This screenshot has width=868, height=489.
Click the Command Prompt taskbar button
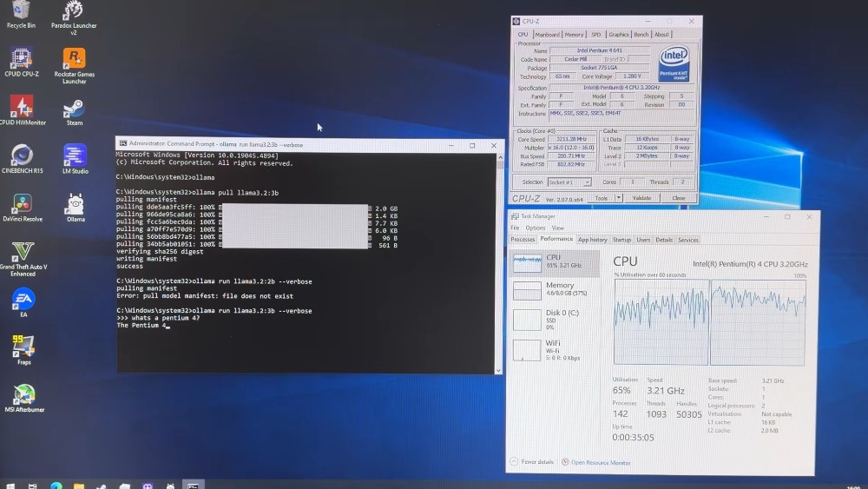193,486
